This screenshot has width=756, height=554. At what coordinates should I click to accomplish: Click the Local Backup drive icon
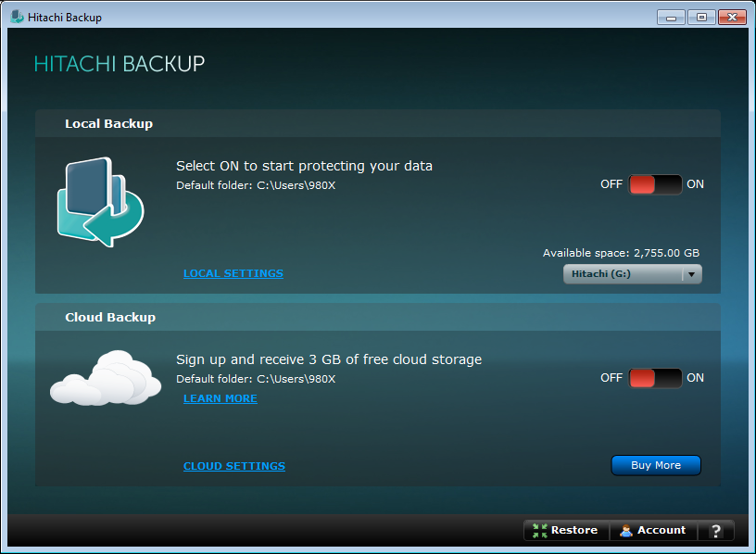(100, 202)
